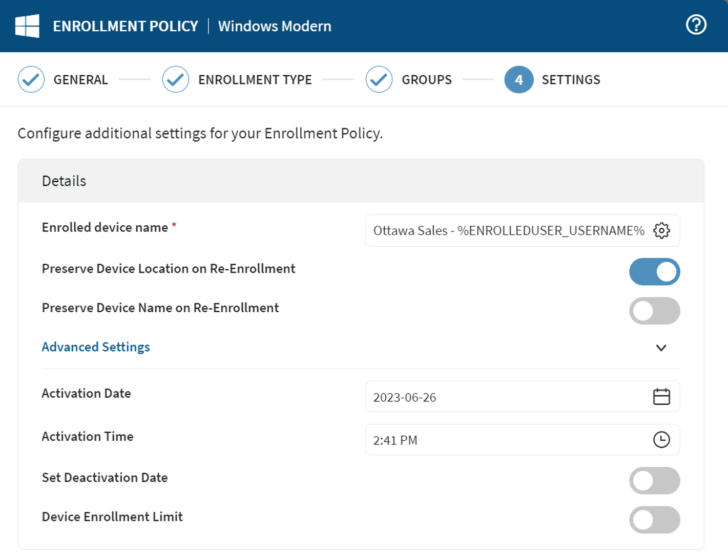The image size is (728, 560).
Task: Disable Preserve Device Location on Re-Enrollment
Action: 655,272
